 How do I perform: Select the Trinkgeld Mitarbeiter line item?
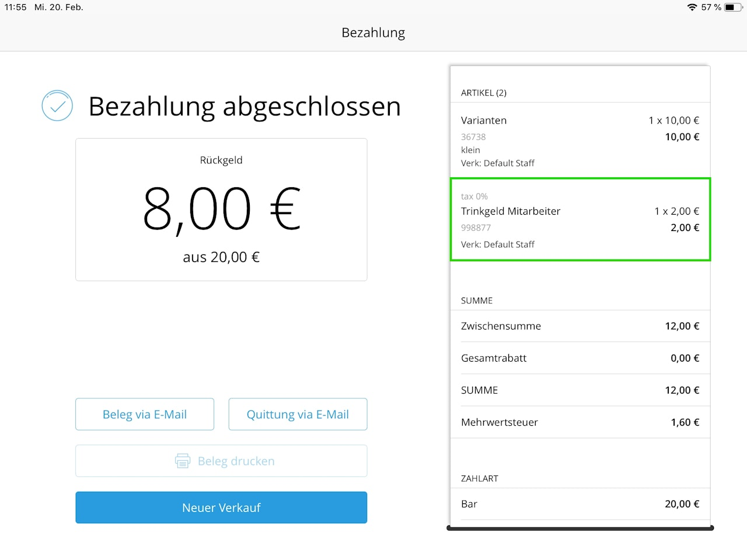pyautogui.click(x=580, y=219)
